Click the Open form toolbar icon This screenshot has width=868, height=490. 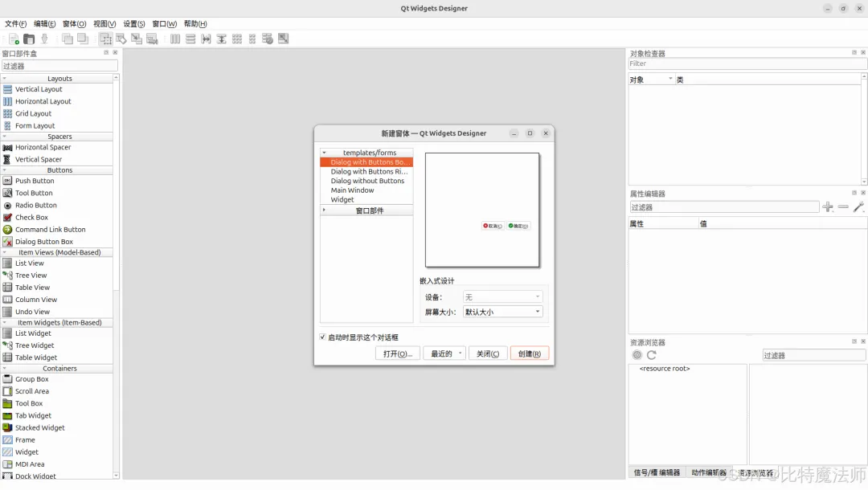(x=29, y=39)
